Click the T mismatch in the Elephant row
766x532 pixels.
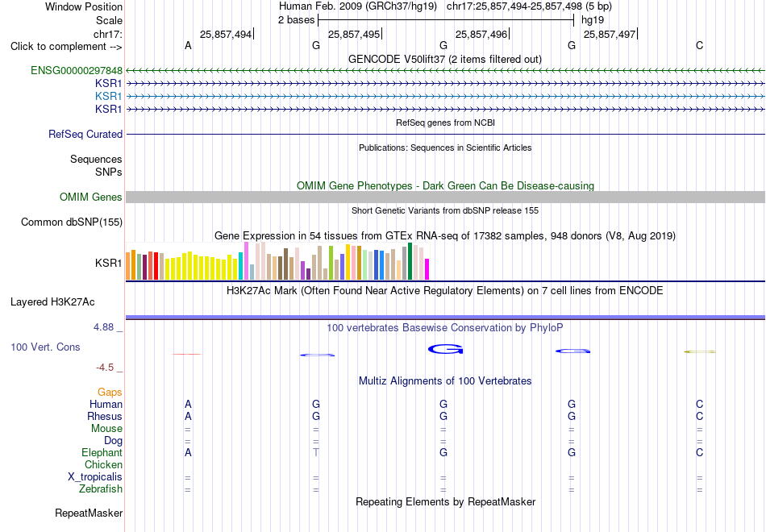tap(316, 452)
